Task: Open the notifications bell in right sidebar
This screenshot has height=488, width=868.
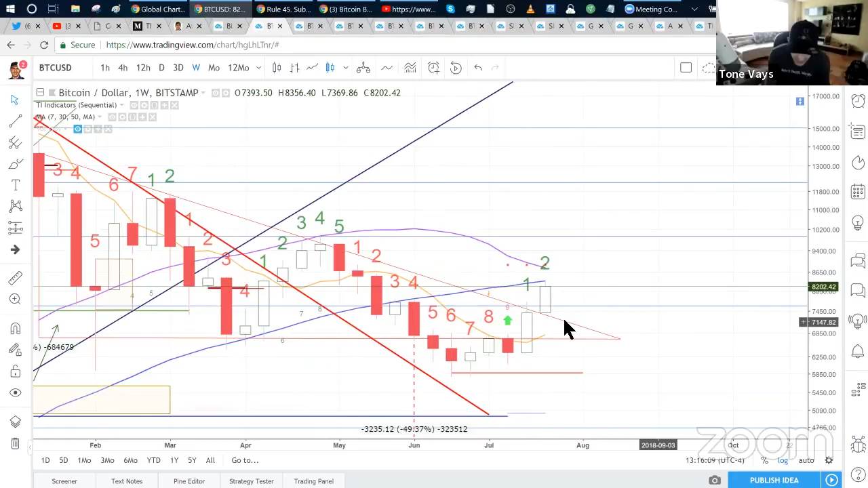Action: tap(858, 353)
